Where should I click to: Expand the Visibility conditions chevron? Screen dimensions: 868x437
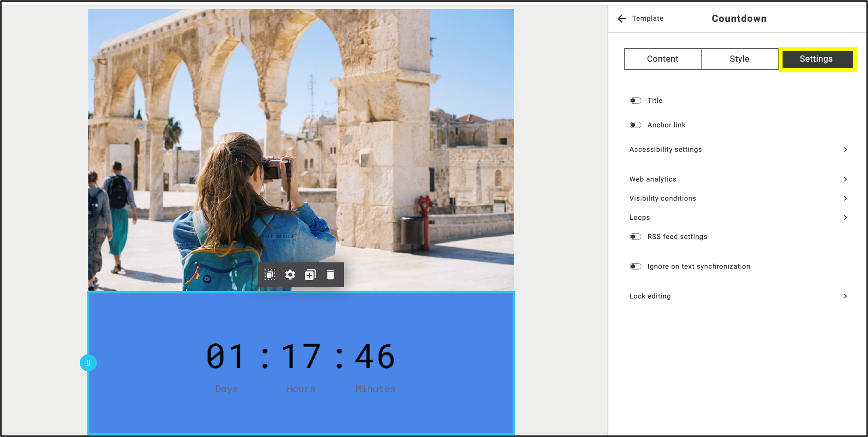click(x=845, y=198)
